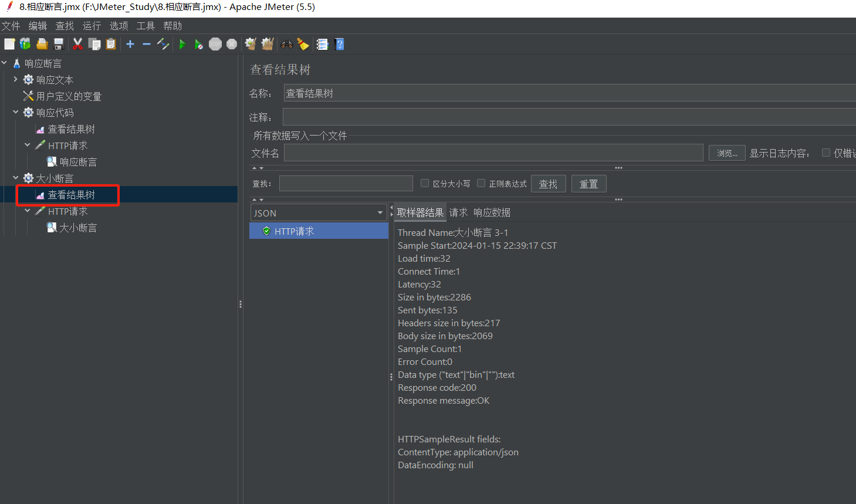Click the Clear results broom-gear icon

tap(251, 44)
